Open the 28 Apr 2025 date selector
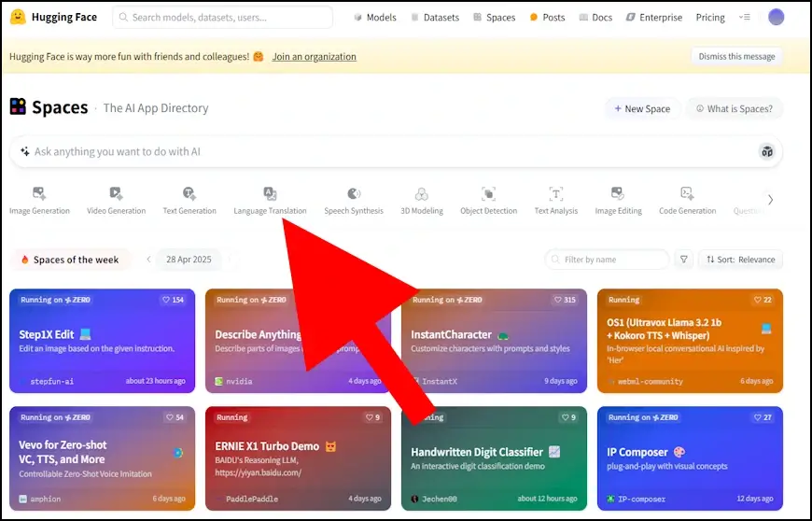The width and height of the screenshot is (812, 521). (x=189, y=260)
